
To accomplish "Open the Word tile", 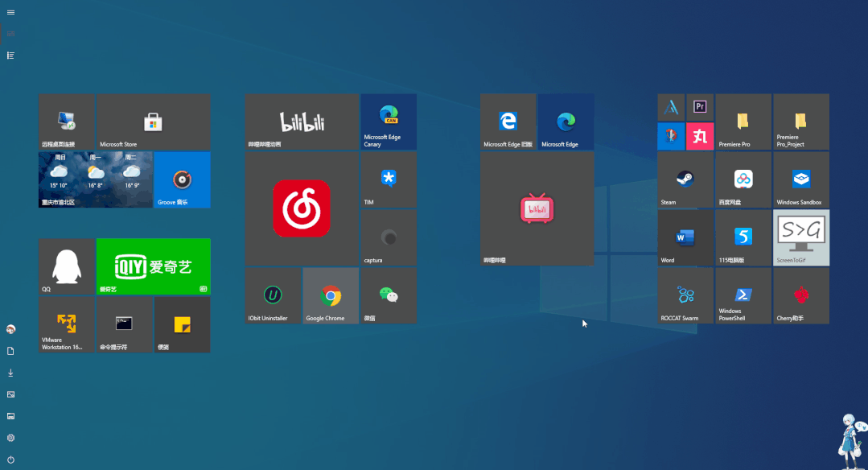I will (685, 237).
